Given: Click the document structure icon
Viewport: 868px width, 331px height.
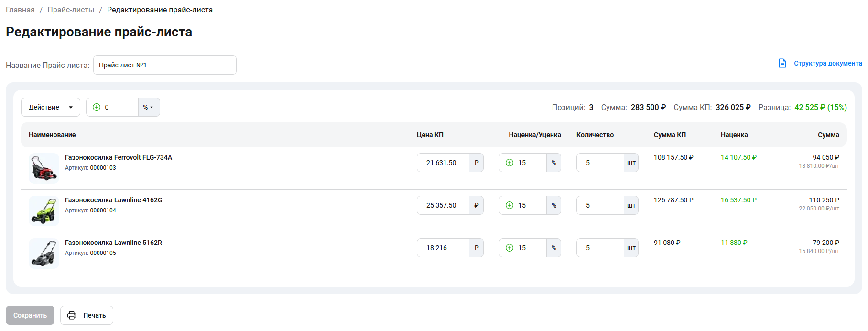Looking at the screenshot, I should tap(782, 63).
